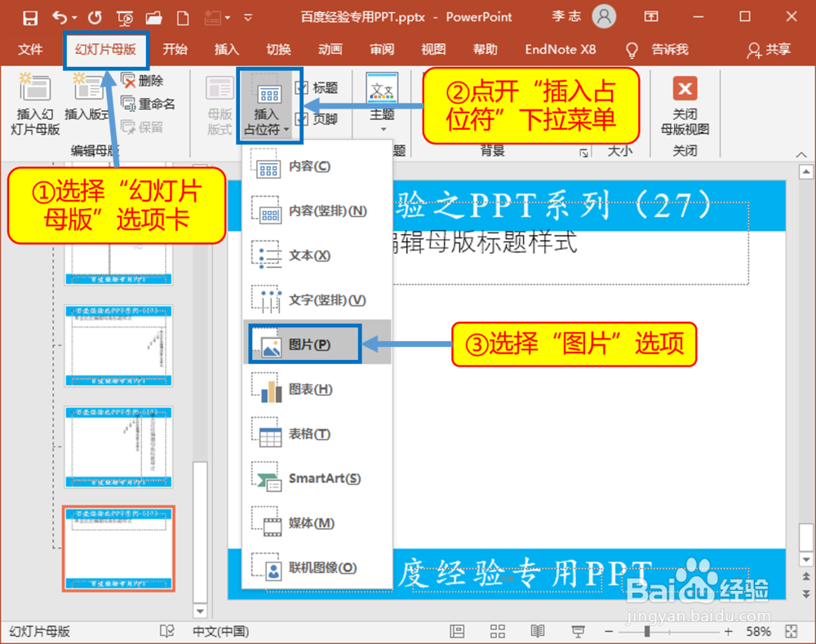
Task: Switch to the 视图 tab
Action: (x=433, y=50)
